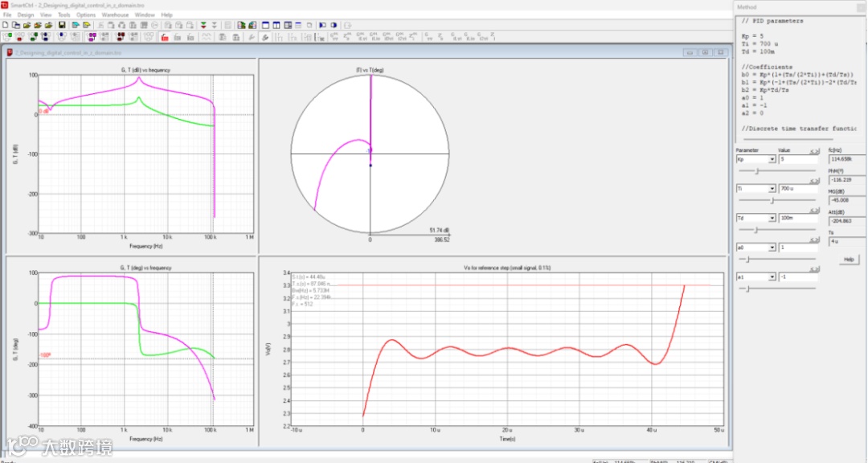
Task: Toggle the two-column window layout icon
Action: 276,25
